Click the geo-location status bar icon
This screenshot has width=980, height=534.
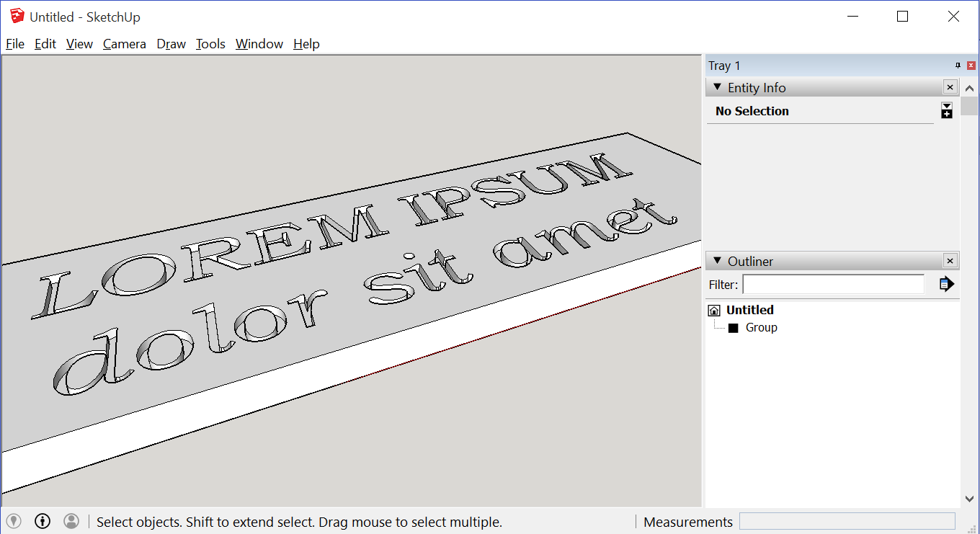coord(14,521)
